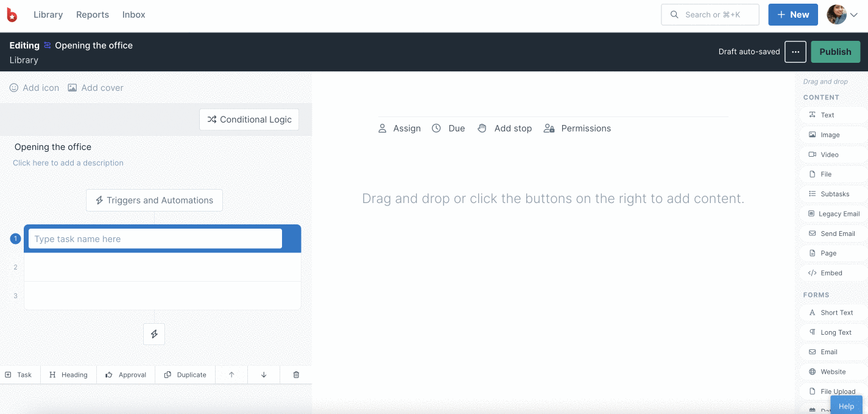Screen dimensions: 868x414
Task: Add a Text content block
Action: [x=827, y=115]
